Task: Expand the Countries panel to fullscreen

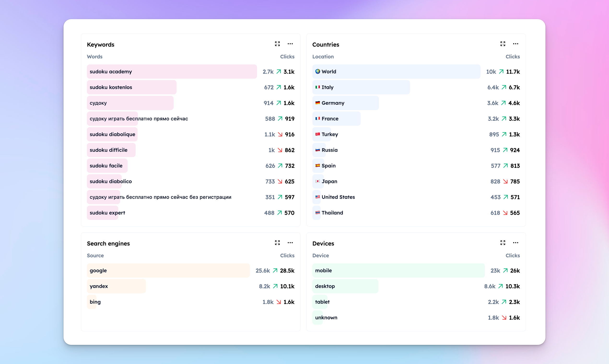Action: [x=503, y=44]
